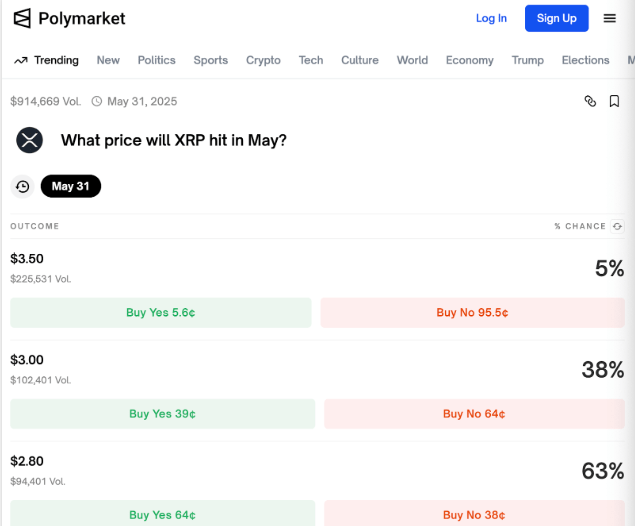Go to the Sports tab

[211, 60]
